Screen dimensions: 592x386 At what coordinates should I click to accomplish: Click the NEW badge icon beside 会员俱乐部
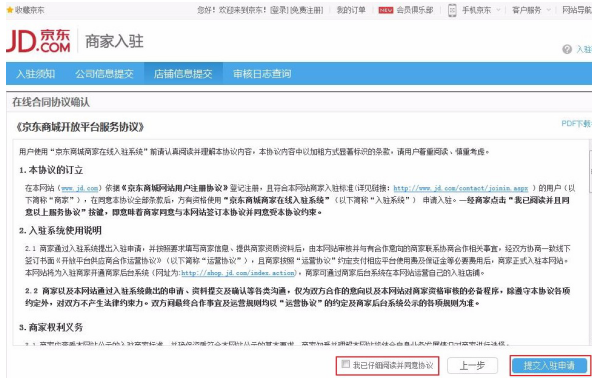tap(385, 10)
